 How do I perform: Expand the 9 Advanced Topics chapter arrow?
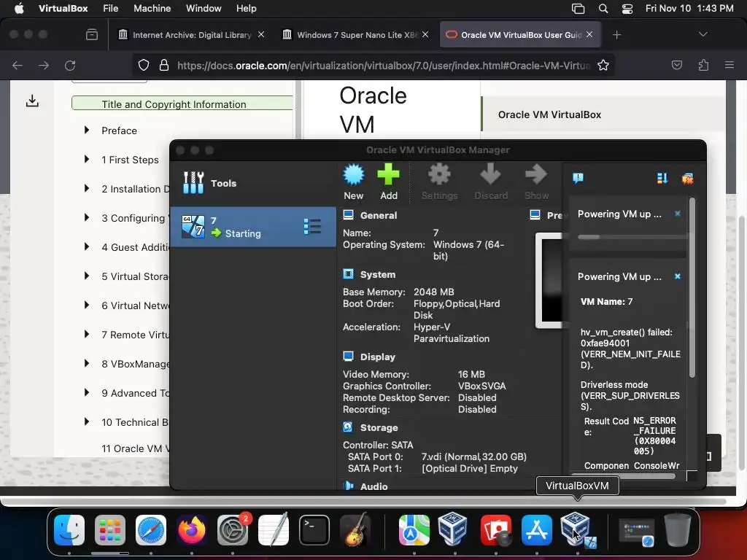86,392
